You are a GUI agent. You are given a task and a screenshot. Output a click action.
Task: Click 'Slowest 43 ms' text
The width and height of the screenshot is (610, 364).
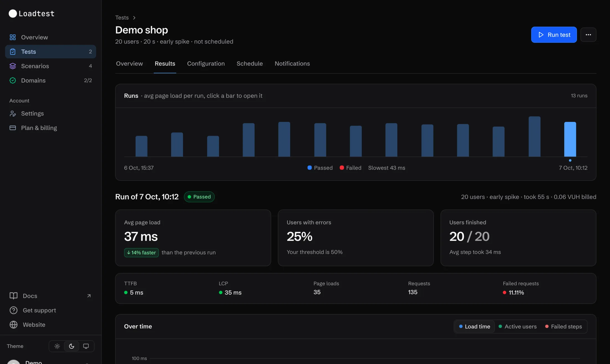coord(387,168)
